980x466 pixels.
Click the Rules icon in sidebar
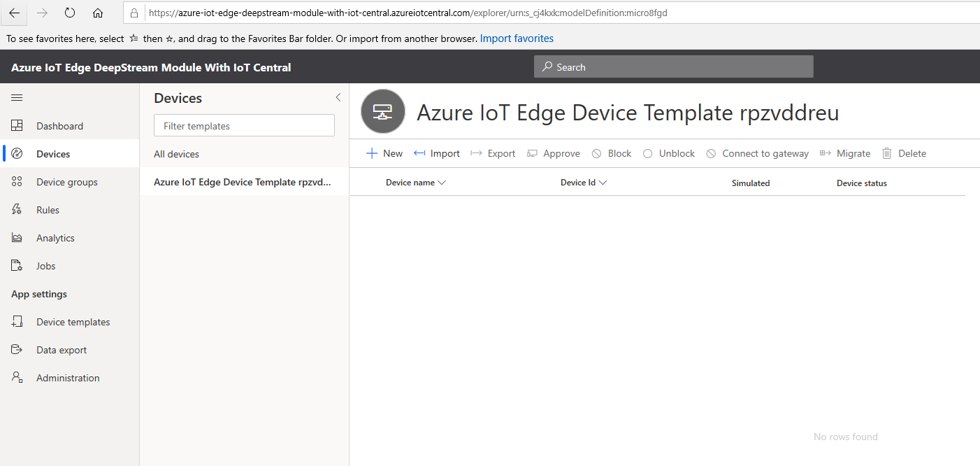click(17, 210)
